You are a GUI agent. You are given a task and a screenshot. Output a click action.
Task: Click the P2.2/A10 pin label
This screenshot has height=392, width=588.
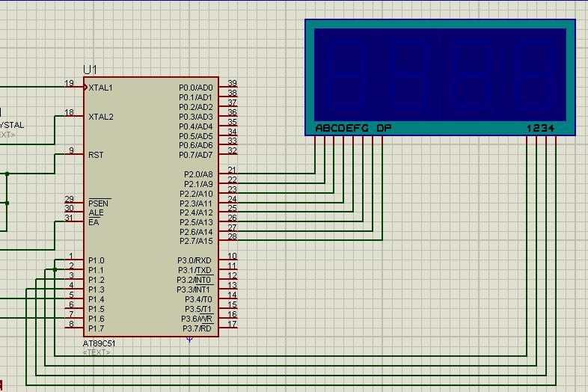(196, 194)
